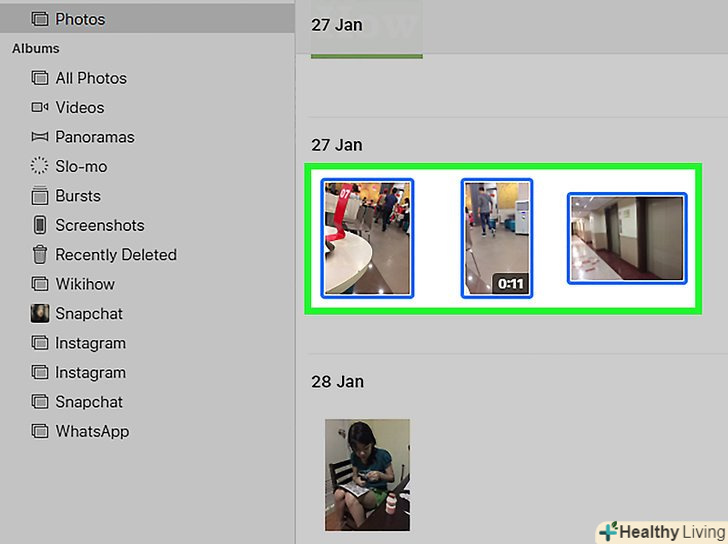
Task: Click the Bursts stack icon
Action: pyautogui.click(x=40, y=195)
